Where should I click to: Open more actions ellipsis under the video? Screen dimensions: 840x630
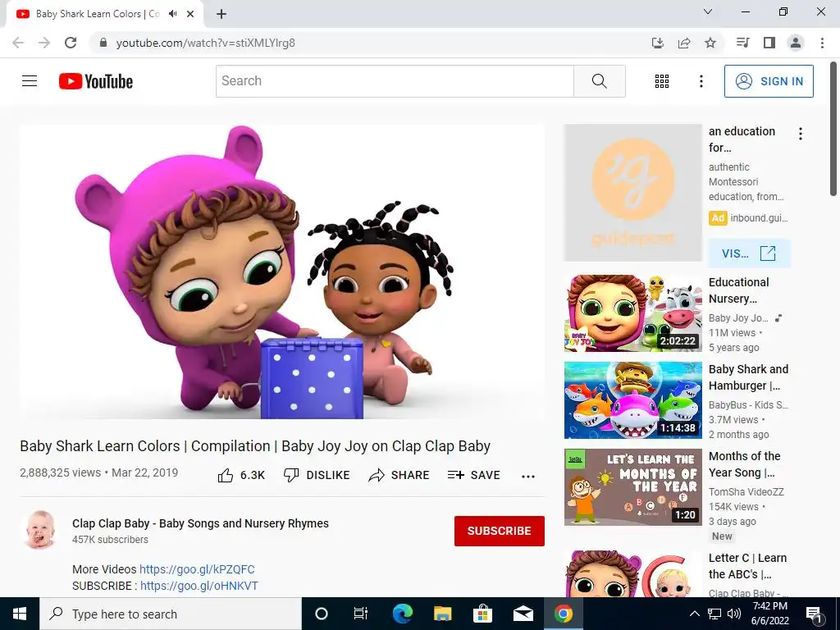click(528, 477)
